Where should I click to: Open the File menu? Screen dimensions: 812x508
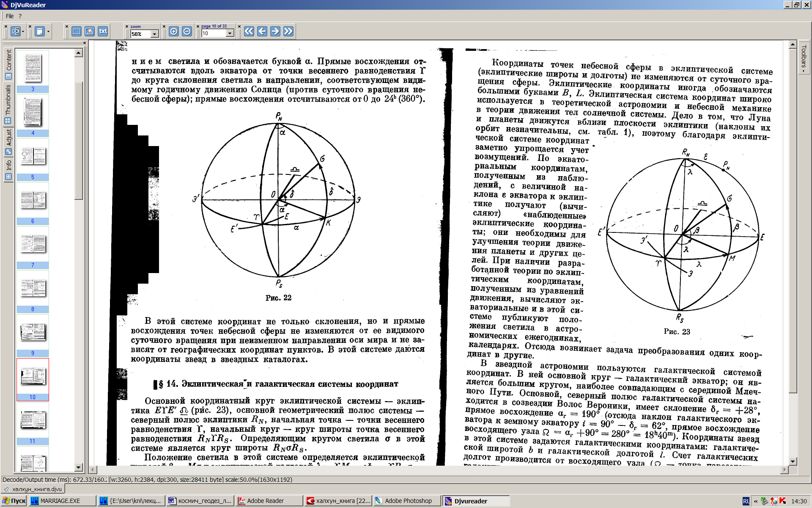tap(10, 16)
